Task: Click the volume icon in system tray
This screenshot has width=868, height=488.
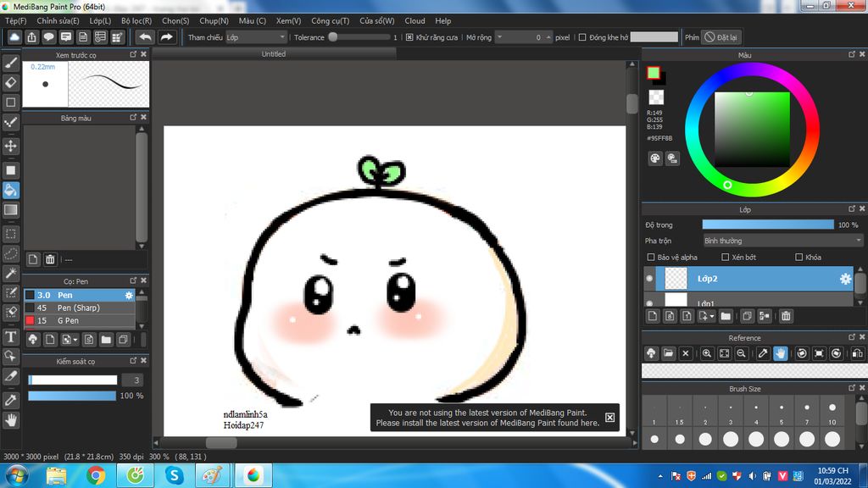Action: tap(752, 476)
